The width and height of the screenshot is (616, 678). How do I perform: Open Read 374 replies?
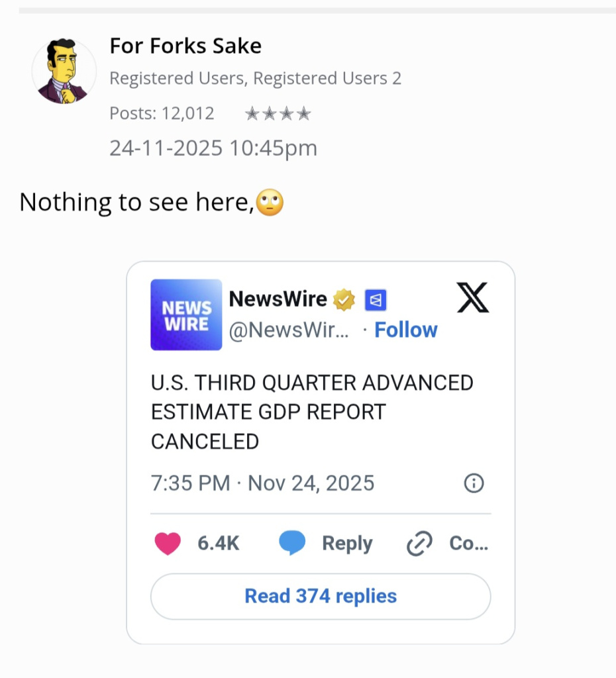tap(321, 596)
